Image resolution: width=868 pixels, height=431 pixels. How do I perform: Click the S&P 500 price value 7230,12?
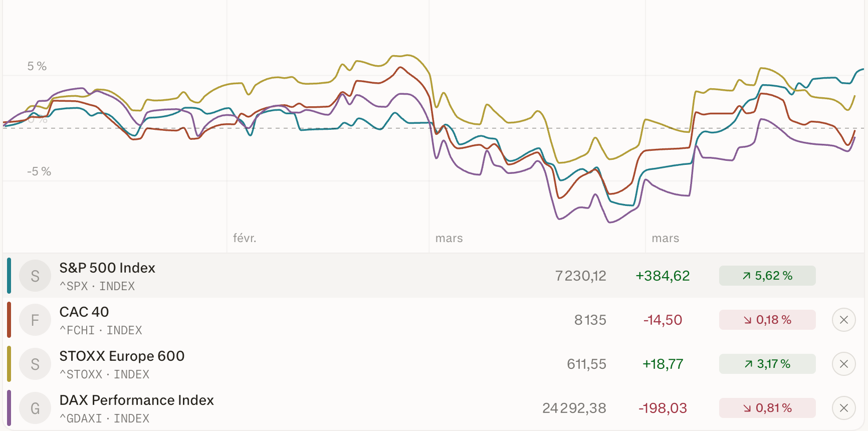(580, 276)
